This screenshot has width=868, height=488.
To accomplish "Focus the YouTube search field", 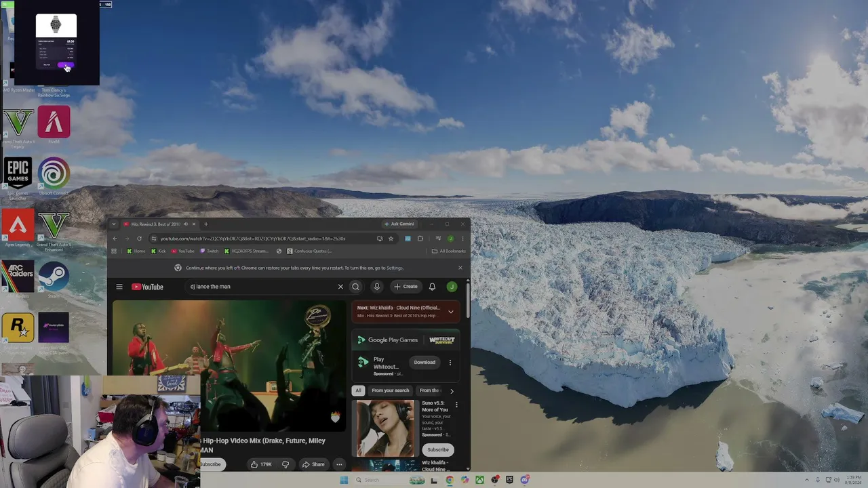I will (261, 287).
